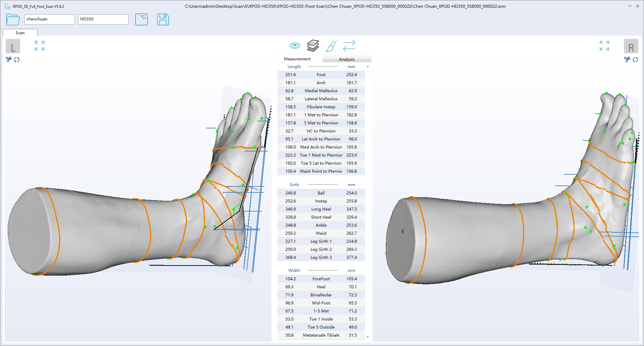The height and width of the screenshot is (346, 644).
Task: Toggle the L left foot button
Action: (13, 47)
